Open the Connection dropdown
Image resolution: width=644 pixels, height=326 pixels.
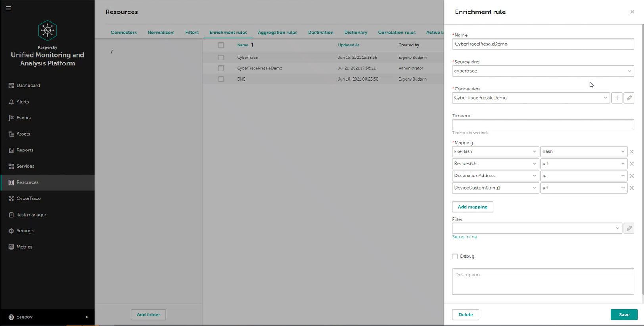pos(531,98)
